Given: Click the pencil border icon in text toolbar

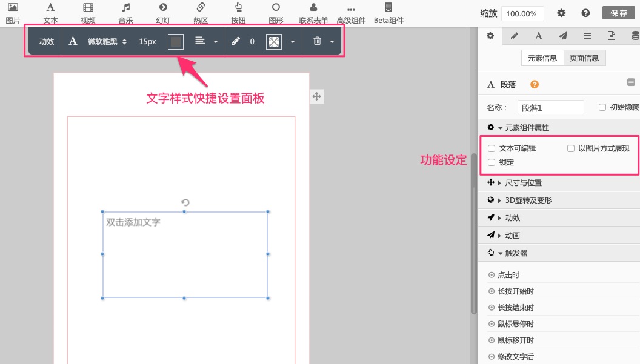Looking at the screenshot, I should pyautogui.click(x=236, y=42).
